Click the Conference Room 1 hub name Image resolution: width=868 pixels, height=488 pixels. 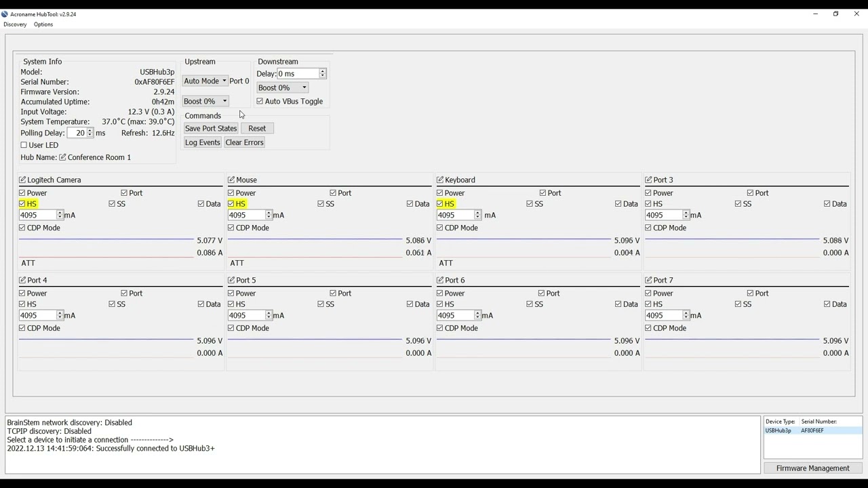tap(99, 157)
